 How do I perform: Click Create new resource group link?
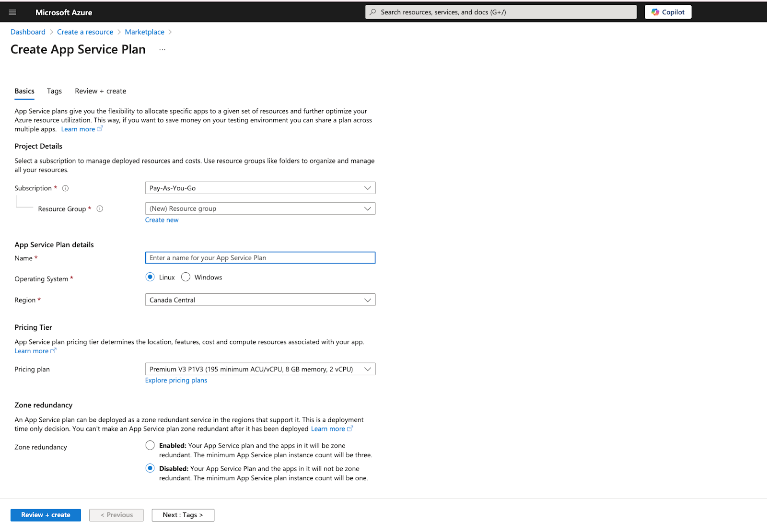(162, 220)
